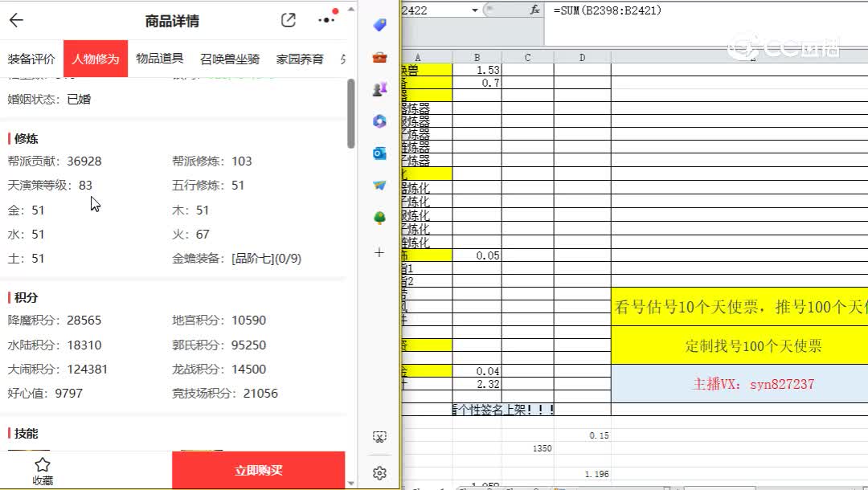Click the fx insert function icon
The width and height of the screenshot is (868, 490).
coord(534,10)
